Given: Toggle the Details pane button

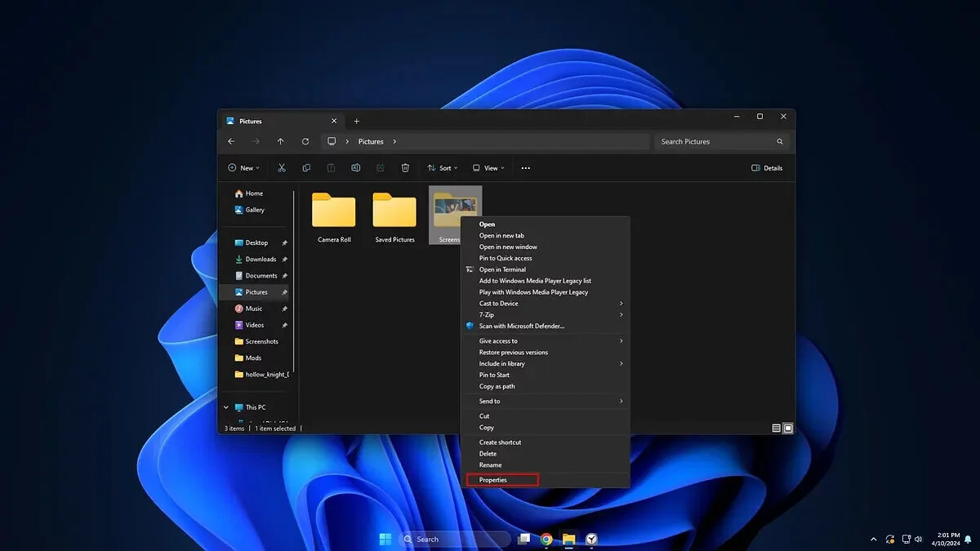Looking at the screenshot, I should point(767,168).
